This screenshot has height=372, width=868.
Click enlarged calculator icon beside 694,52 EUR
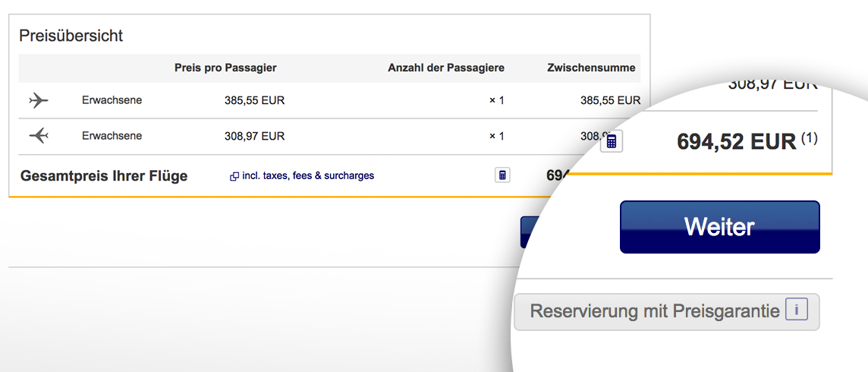611,141
